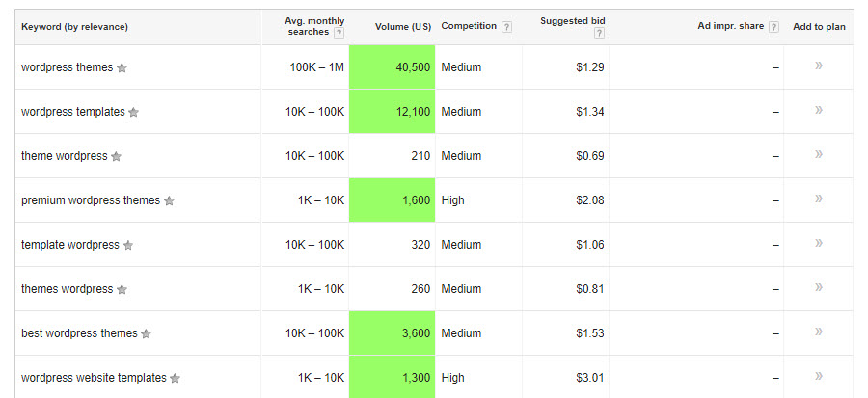Click Medium competition for best wordpress themes
This screenshot has width=868, height=398.
(461, 333)
